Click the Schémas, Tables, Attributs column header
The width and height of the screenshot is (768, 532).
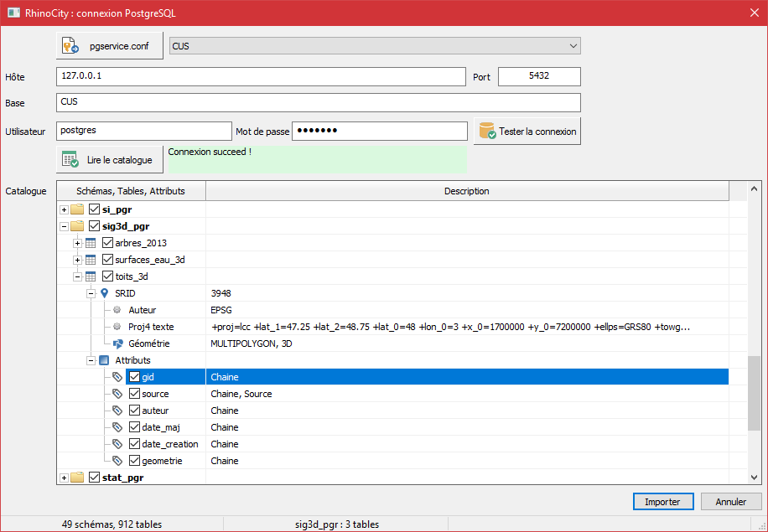(x=131, y=191)
